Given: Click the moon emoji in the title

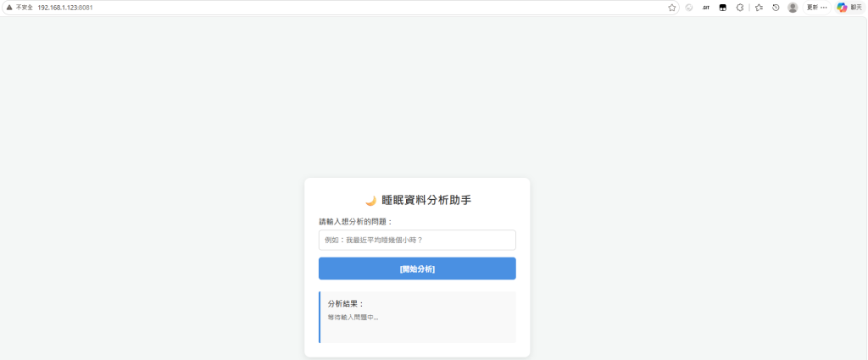Looking at the screenshot, I should click(371, 201).
